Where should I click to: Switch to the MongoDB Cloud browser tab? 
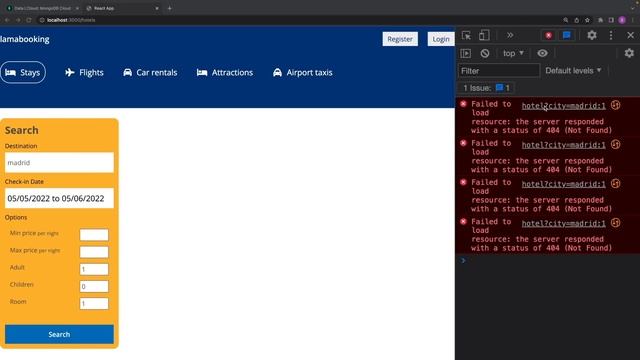coord(41,8)
